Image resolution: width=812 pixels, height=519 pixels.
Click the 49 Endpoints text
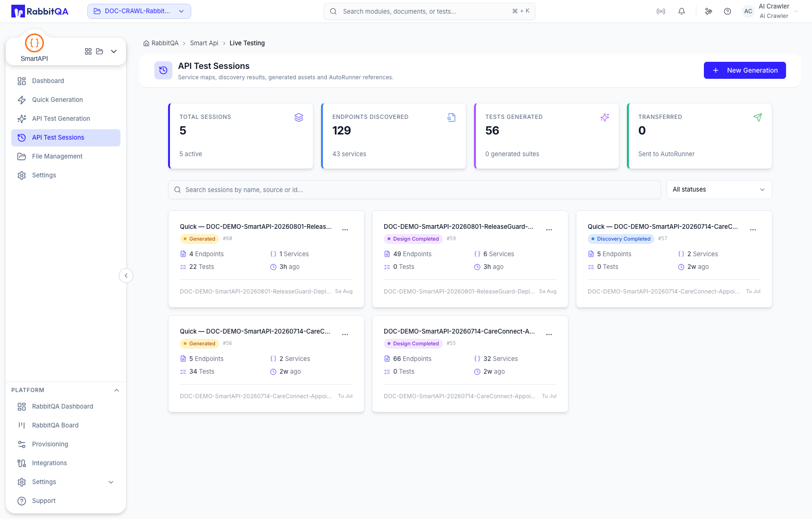pos(412,254)
